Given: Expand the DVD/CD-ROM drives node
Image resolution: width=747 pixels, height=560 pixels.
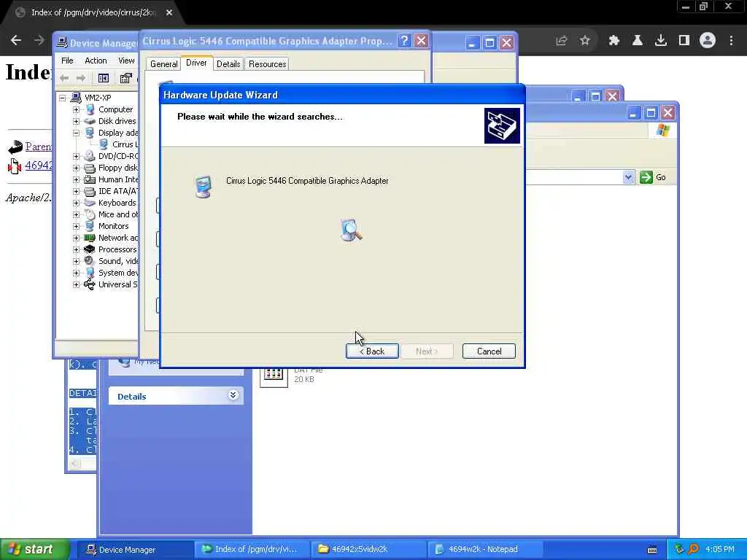Looking at the screenshot, I should point(76,156).
